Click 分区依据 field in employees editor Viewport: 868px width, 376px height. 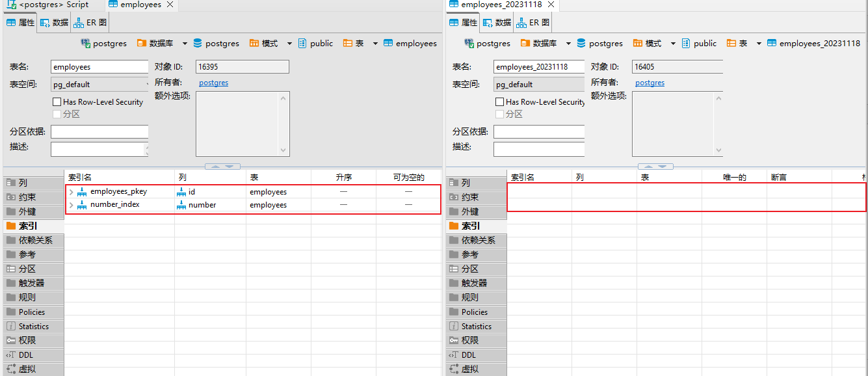(x=99, y=132)
